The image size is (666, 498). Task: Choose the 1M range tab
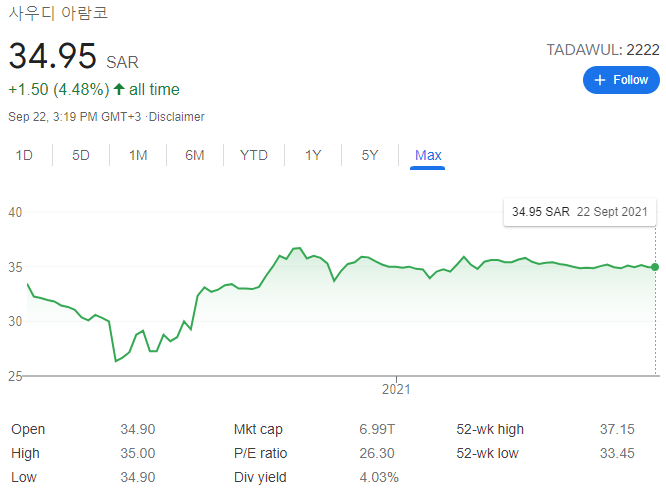[x=138, y=155]
